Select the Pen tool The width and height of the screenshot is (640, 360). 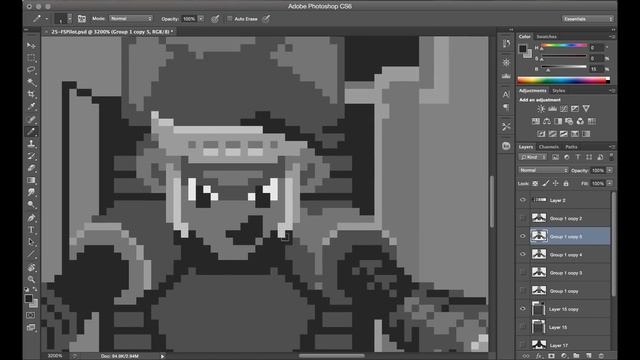point(31,218)
